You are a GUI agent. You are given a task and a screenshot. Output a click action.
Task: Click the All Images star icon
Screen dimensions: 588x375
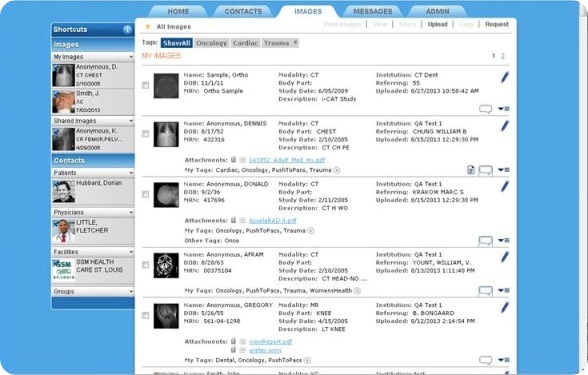[x=148, y=27]
